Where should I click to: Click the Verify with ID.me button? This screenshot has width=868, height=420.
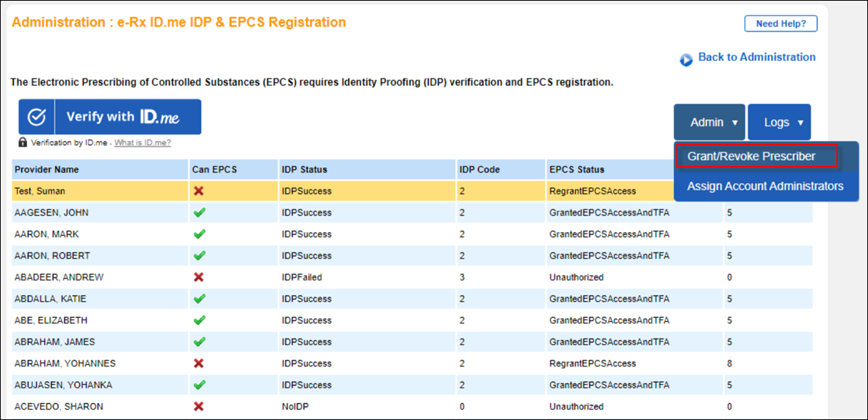pyautogui.click(x=110, y=117)
